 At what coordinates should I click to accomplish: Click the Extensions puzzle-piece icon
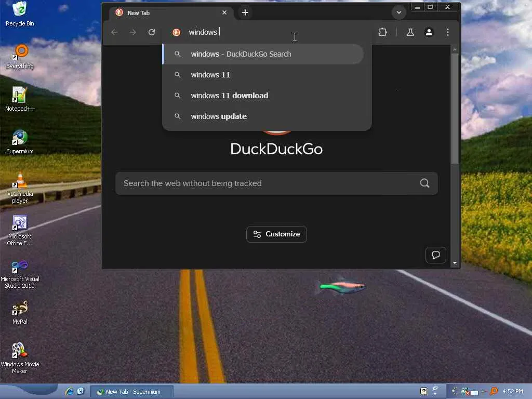pyautogui.click(x=382, y=32)
